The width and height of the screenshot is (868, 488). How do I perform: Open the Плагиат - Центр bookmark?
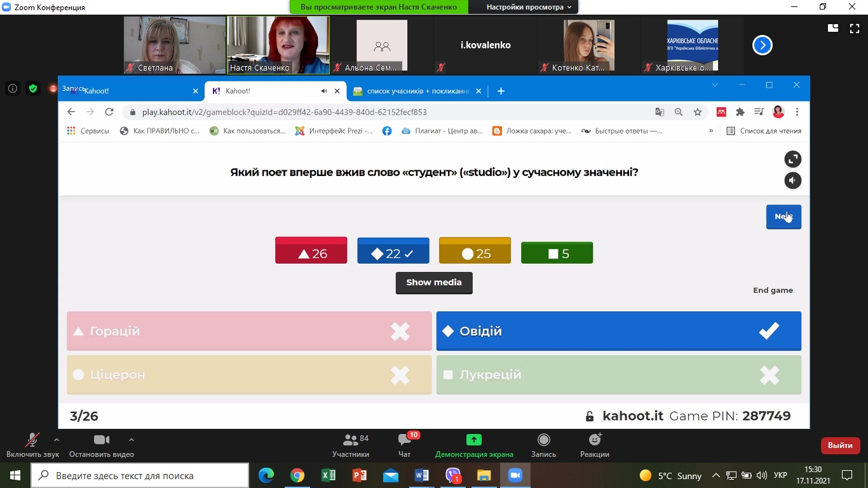pos(442,131)
